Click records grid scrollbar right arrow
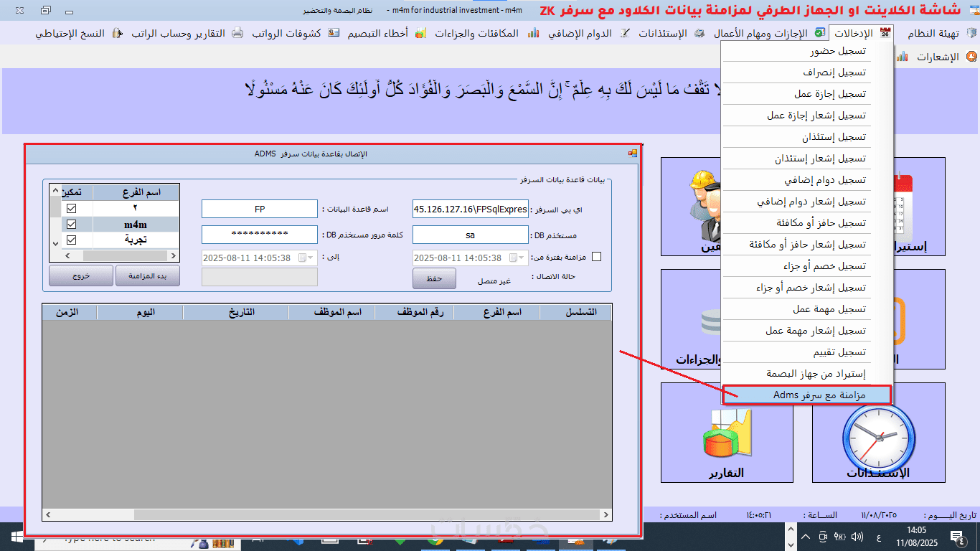 (605, 514)
